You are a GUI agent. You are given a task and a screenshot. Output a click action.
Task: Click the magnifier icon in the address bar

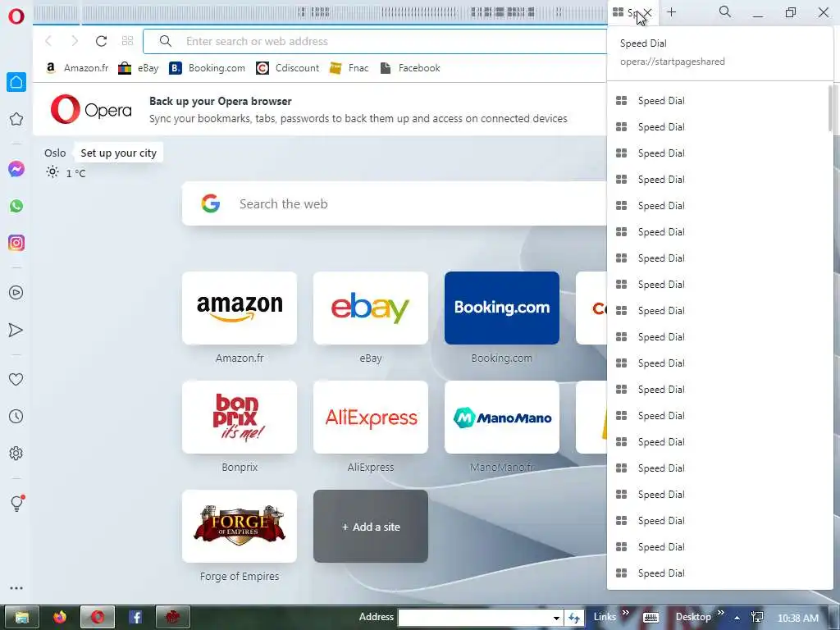click(x=166, y=41)
